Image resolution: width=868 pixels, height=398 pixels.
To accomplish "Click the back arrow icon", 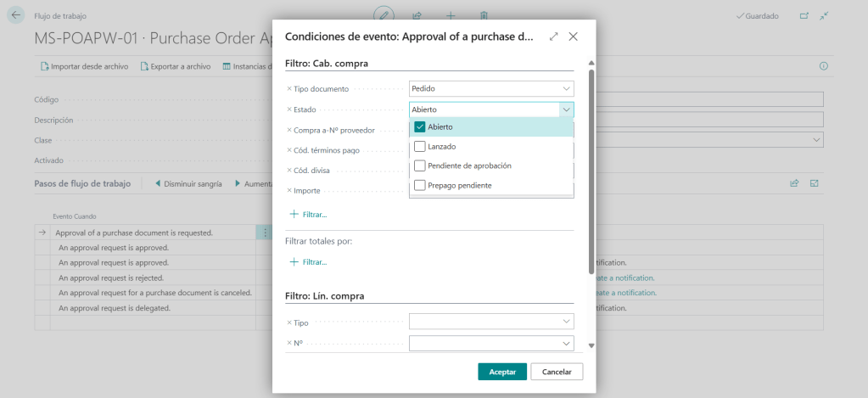I will (x=15, y=15).
